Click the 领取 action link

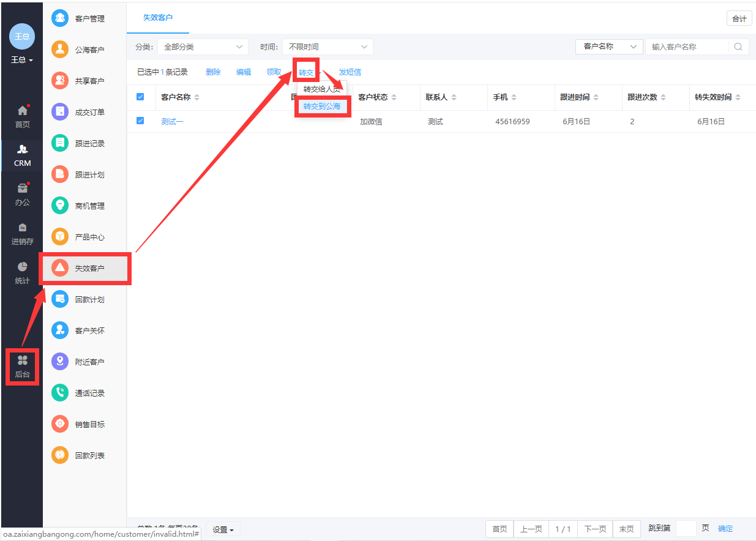(x=274, y=72)
